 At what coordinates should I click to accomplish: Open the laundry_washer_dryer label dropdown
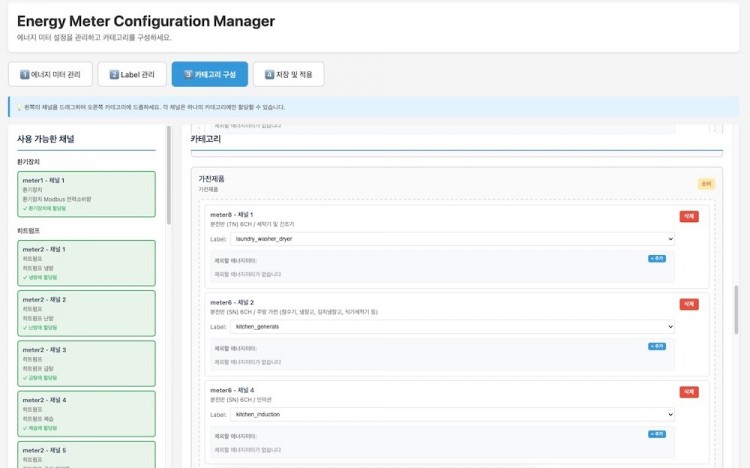tap(453, 239)
